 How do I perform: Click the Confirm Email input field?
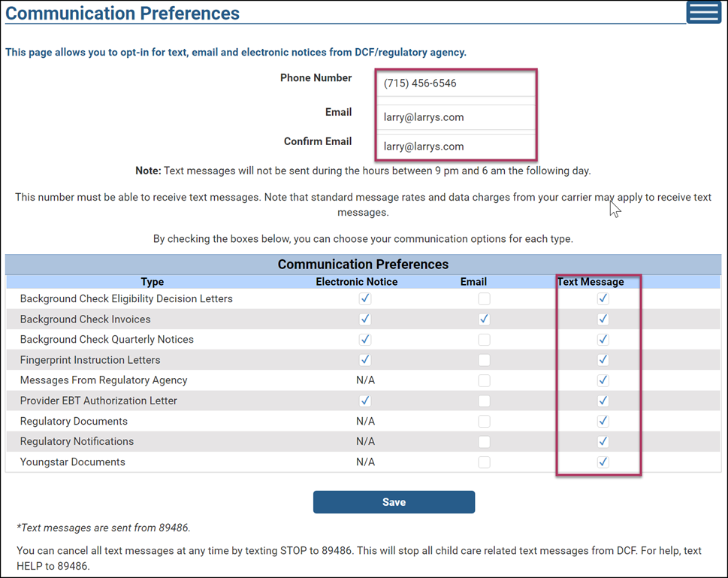[x=456, y=147]
